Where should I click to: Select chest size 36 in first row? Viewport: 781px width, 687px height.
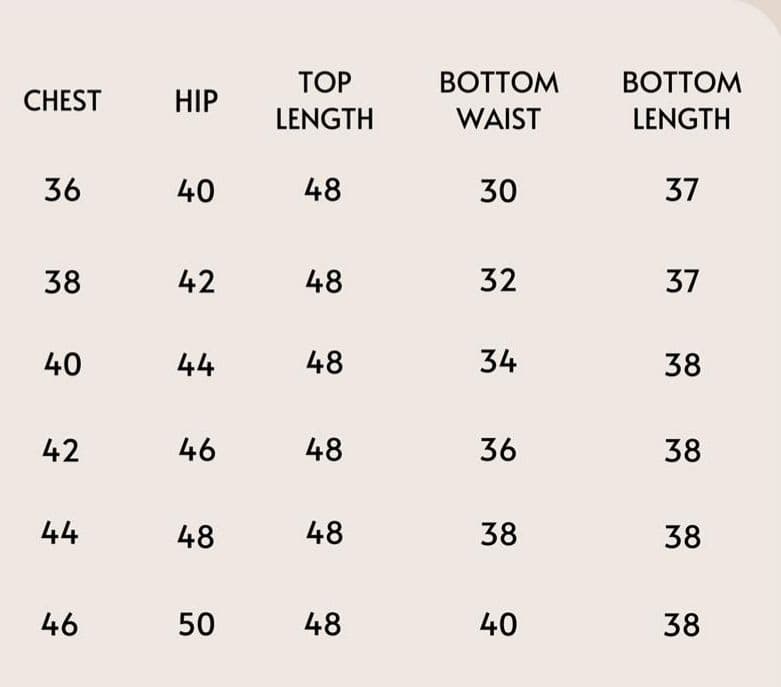tap(62, 189)
